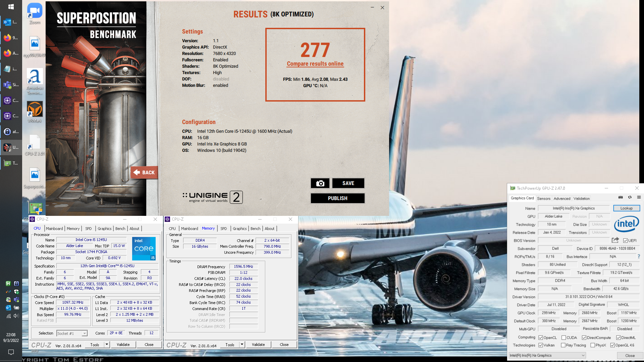Click the Close button in GPU-Z

tap(630, 355)
